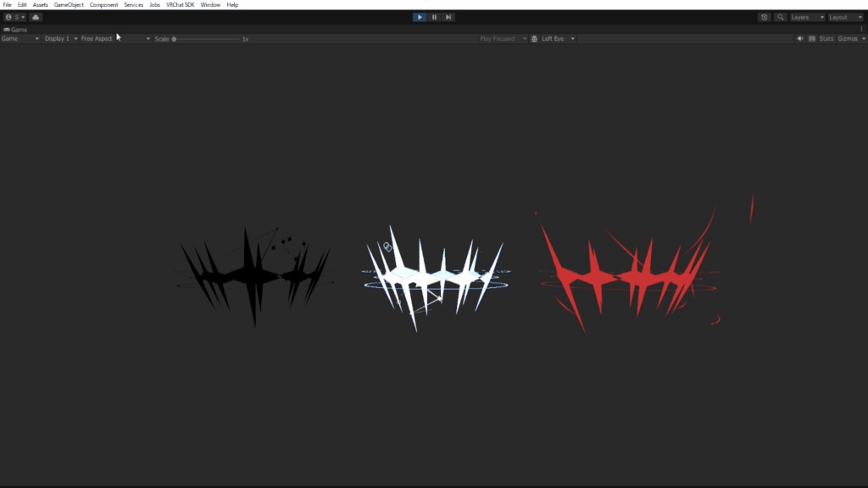Open the Window menu
The height and width of the screenshot is (488, 868).
pyautogui.click(x=210, y=4)
